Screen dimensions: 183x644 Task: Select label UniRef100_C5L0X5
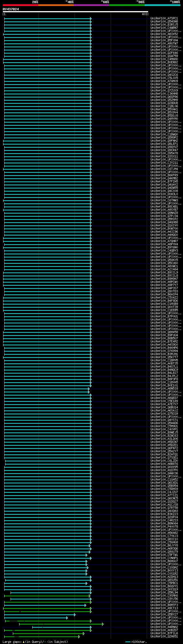click(x=164, y=78)
